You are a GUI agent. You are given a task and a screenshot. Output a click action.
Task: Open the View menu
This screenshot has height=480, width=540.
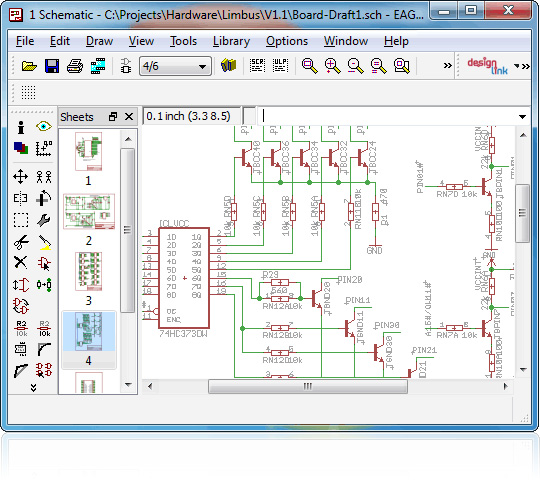point(141,41)
